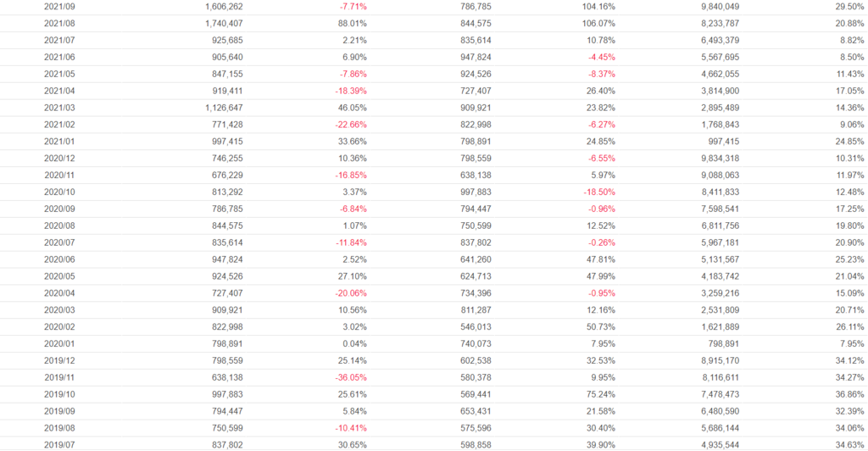Click the 1,126,647 figure
The image size is (868, 451).
click(224, 108)
